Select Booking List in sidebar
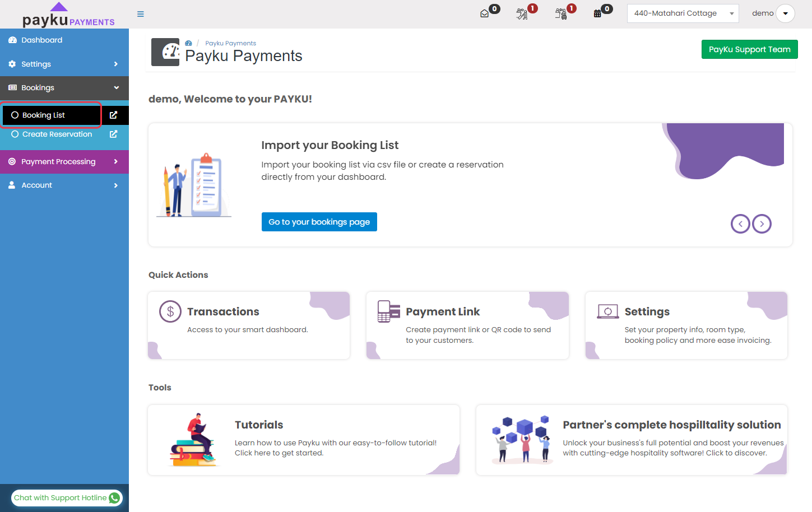This screenshot has height=512, width=812. (51, 115)
